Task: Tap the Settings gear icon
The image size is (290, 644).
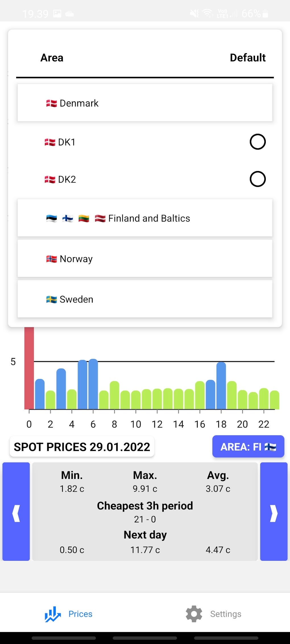Action: coord(194,614)
